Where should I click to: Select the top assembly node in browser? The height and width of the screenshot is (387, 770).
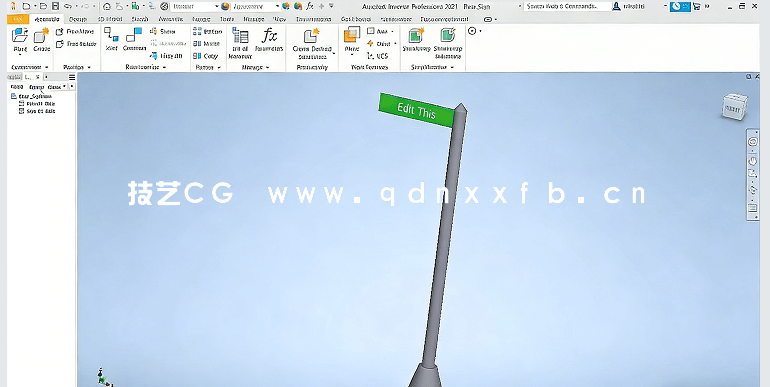[31, 96]
